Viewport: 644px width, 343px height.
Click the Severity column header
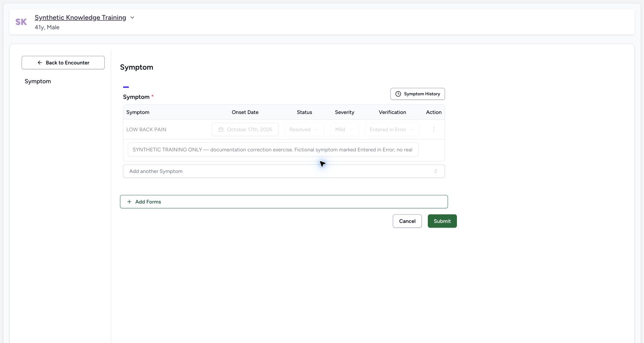(x=344, y=112)
